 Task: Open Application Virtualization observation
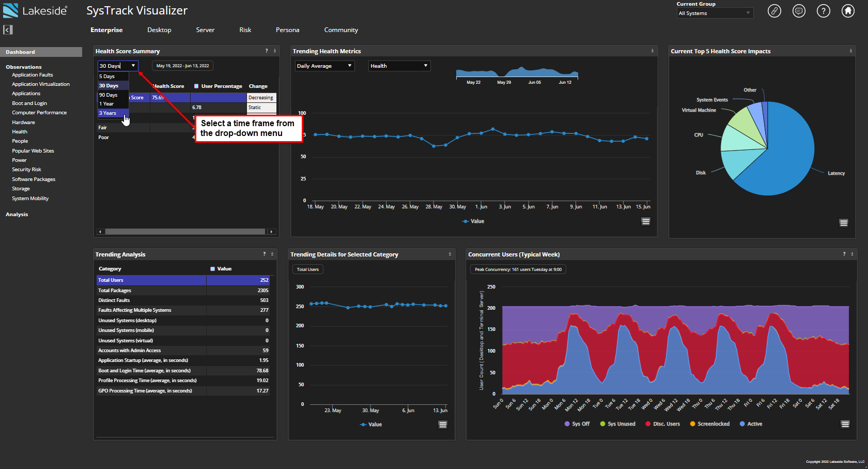coord(41,84)
